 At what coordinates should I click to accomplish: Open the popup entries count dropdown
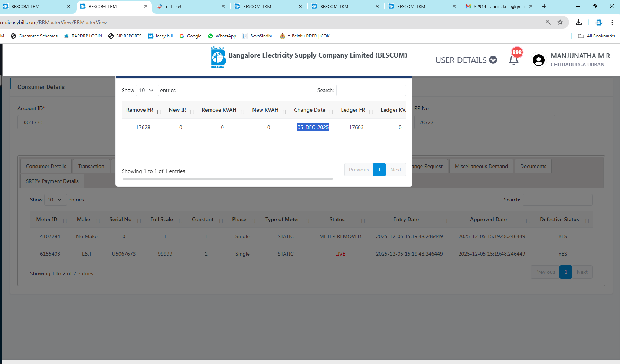click(147, 90)
